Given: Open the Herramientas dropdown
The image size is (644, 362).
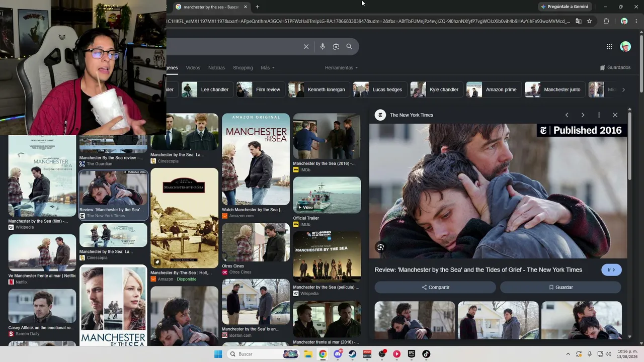Looking at the screenshot, I should coord(341,68).
